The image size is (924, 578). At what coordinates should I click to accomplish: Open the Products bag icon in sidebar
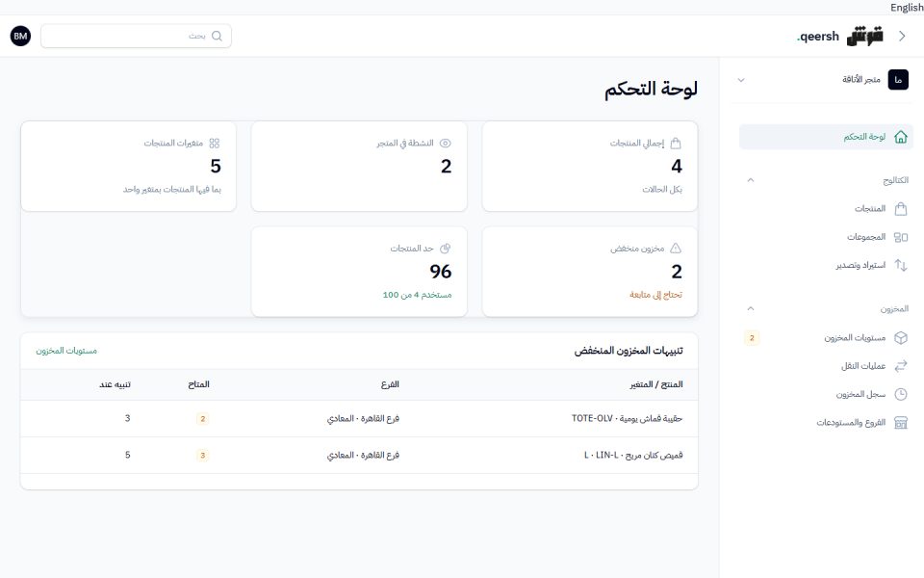tap(901, 209)
